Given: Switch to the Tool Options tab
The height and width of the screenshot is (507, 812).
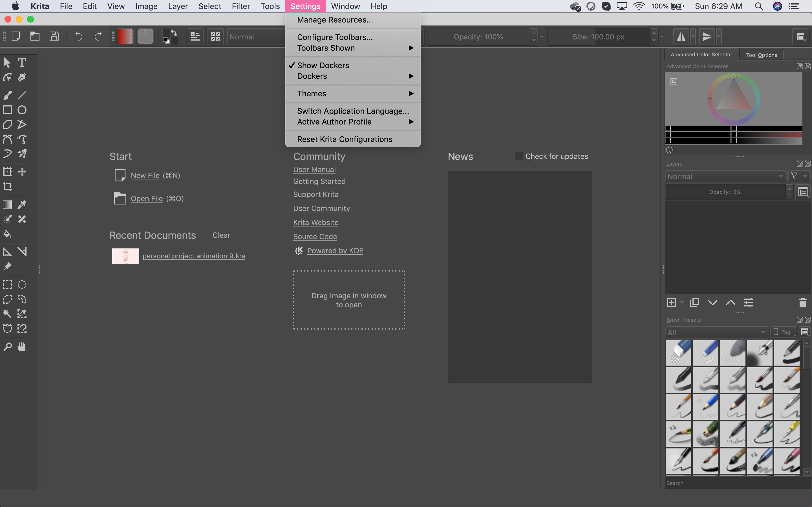Looking at the screenshot, I should (761, 55).
